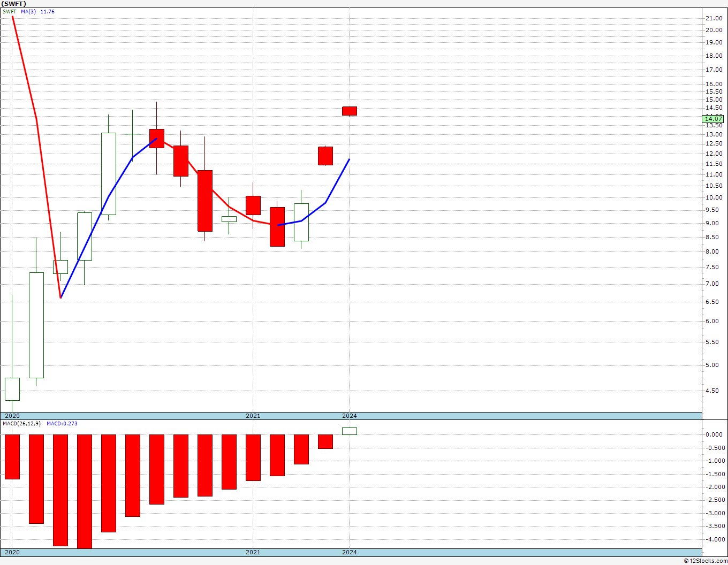
Task: Select the MA value 11.76 in the legend
Action: pos(48,11)
